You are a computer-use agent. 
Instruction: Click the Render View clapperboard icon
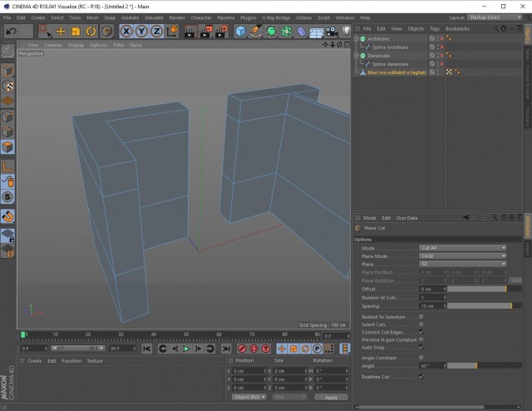click(190, 32)
